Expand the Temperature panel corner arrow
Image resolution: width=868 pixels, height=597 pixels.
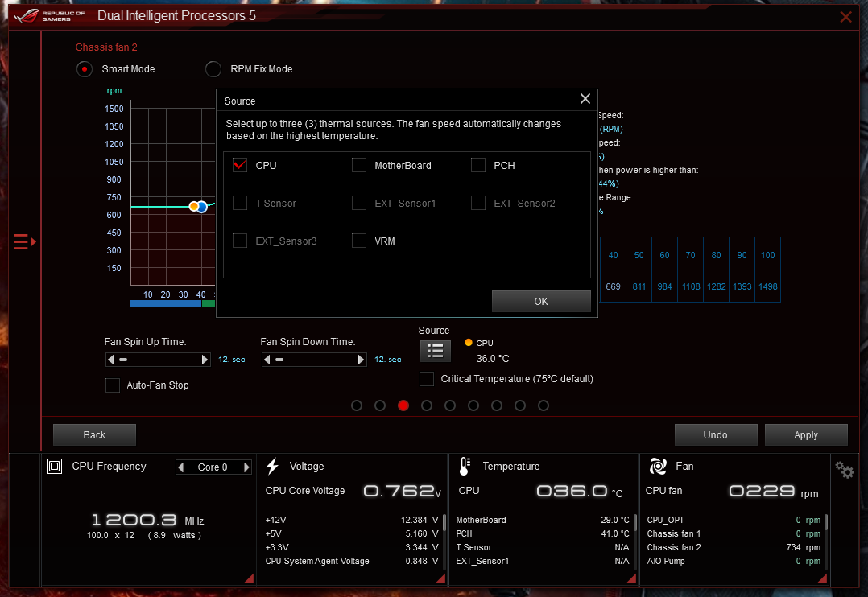tap(630, 578)
